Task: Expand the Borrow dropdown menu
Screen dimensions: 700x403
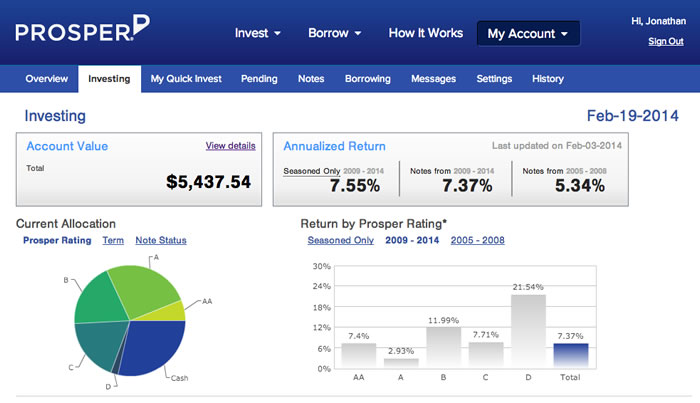Action: tap(335, 33)
